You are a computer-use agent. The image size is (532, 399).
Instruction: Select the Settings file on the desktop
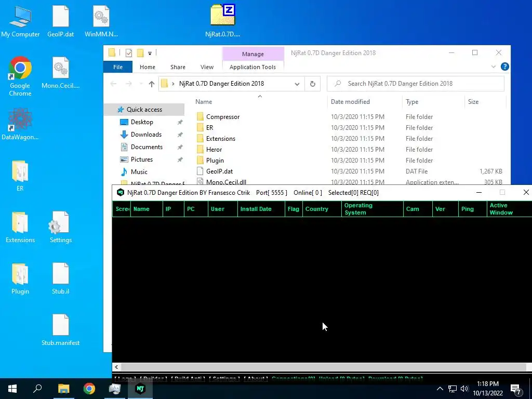click(x=60, y=228)
